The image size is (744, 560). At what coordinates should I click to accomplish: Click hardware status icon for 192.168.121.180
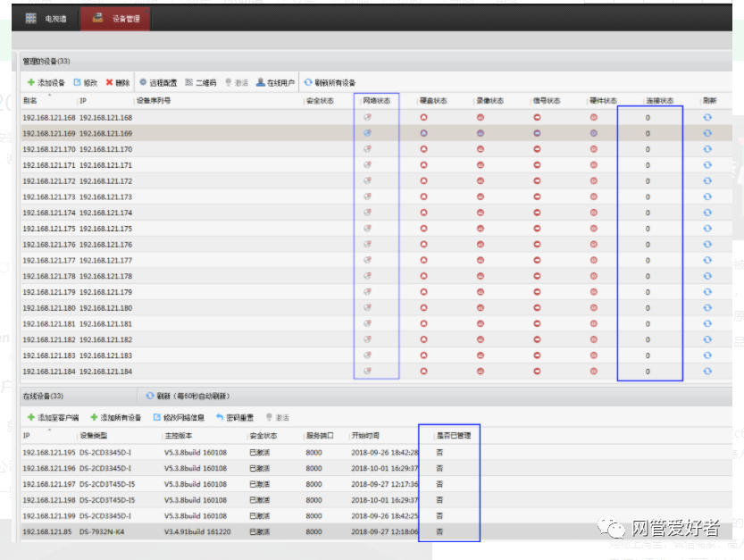point(594,307)
